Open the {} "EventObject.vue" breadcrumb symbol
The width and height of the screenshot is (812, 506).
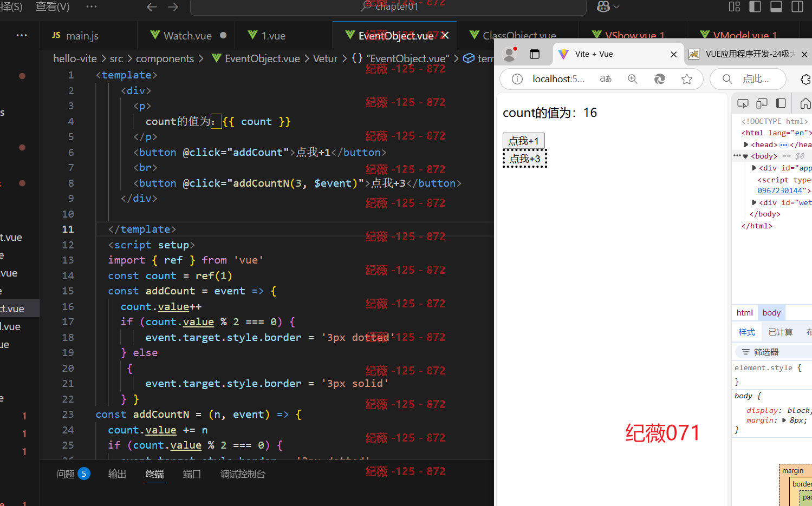[400, 58]
